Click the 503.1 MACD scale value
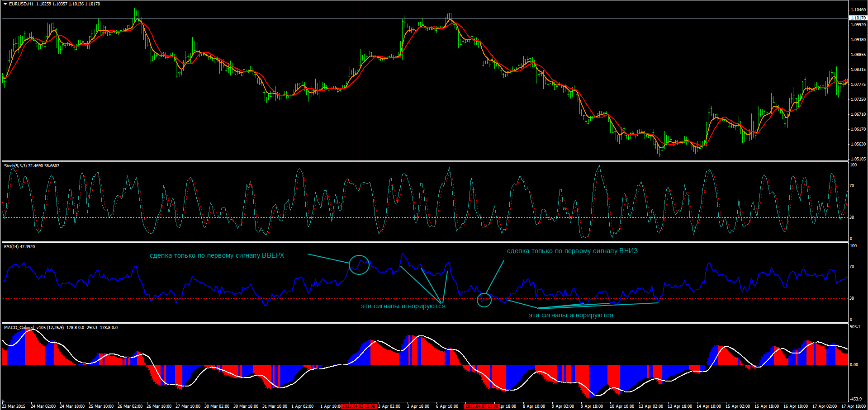The height and width of the screenshot is (410, 868). [855, 327]
